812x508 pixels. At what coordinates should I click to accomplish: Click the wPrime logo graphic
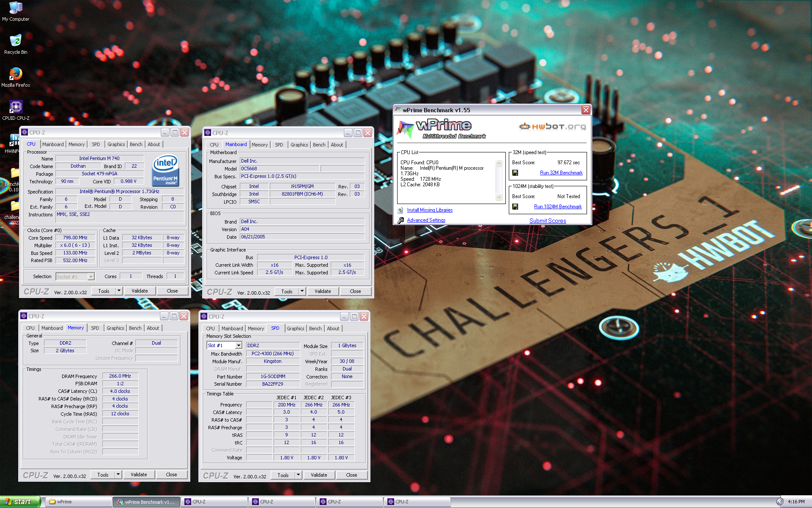click(x=441, y=129)
